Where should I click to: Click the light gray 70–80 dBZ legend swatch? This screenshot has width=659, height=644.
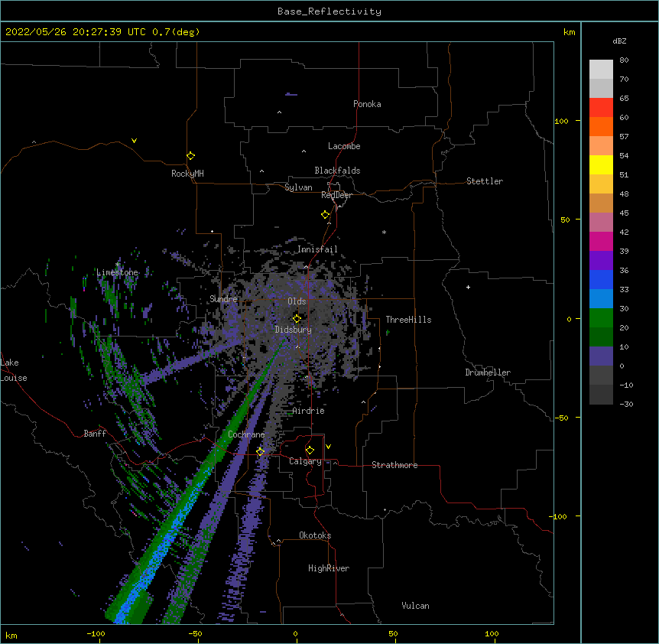(x=601, y=69)
